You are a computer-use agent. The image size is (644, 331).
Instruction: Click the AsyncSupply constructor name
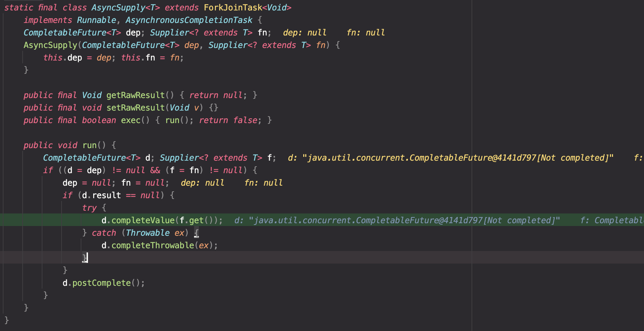pyautogui.click(x=50, y=45)
